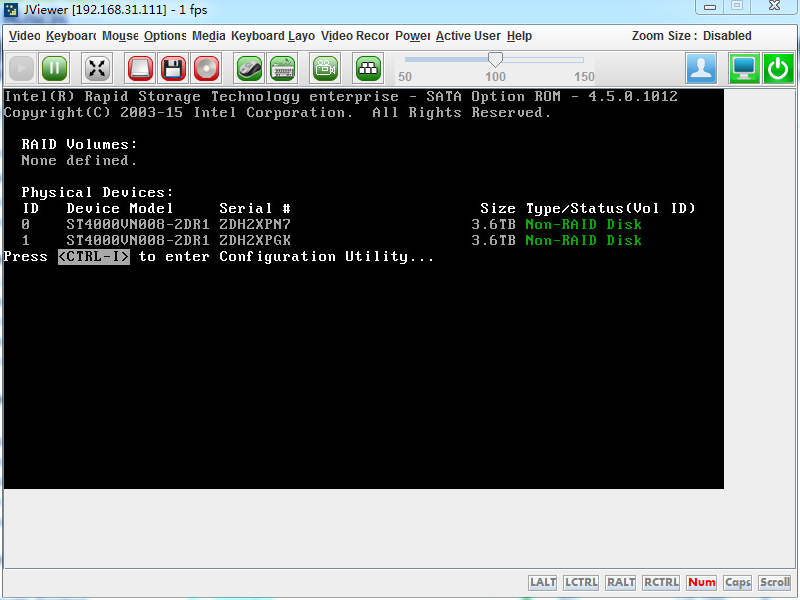Toggle the Scroll lock indicator
This screenshot has height=600, width=800.
pos(774,582)
